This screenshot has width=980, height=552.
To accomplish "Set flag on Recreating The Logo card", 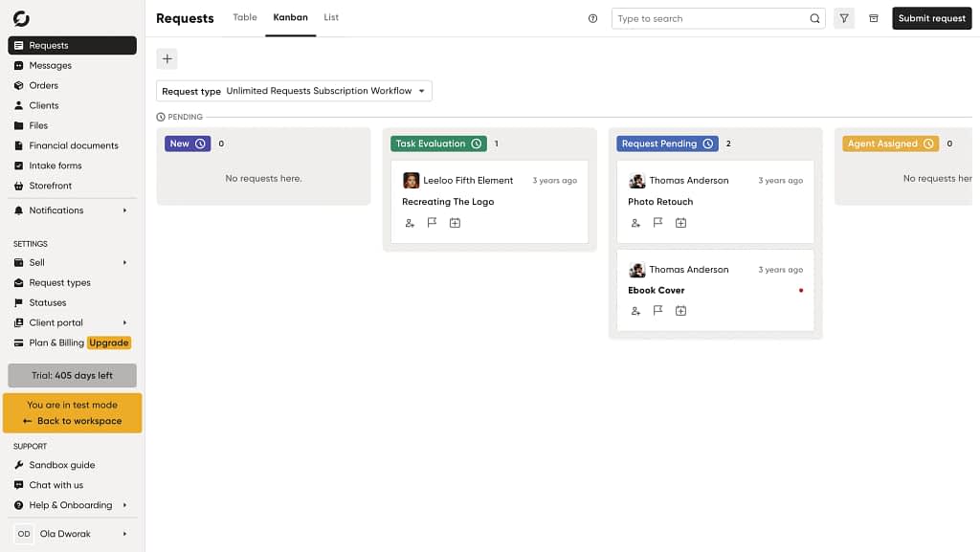I will point(432,222).
